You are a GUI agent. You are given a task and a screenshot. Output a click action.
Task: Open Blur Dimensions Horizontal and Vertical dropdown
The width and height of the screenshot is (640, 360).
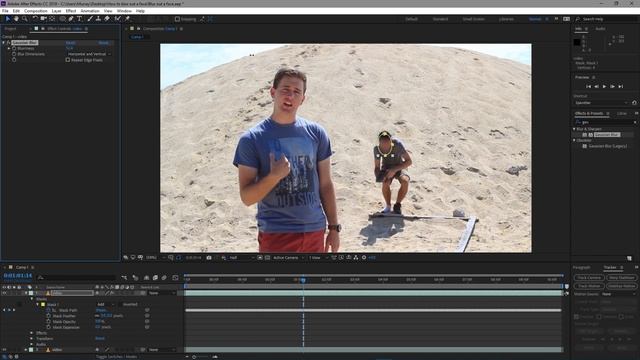pos(89,54)
